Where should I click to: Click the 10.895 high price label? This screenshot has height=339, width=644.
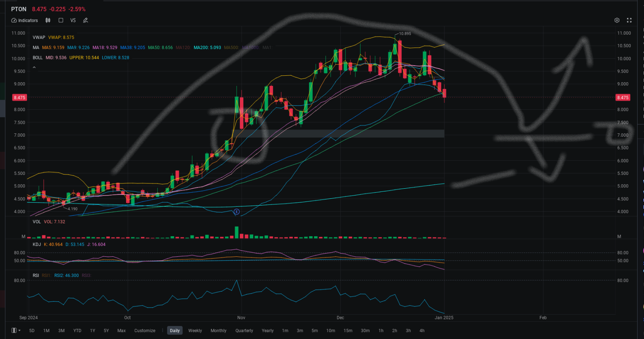(x=405, y=33)
